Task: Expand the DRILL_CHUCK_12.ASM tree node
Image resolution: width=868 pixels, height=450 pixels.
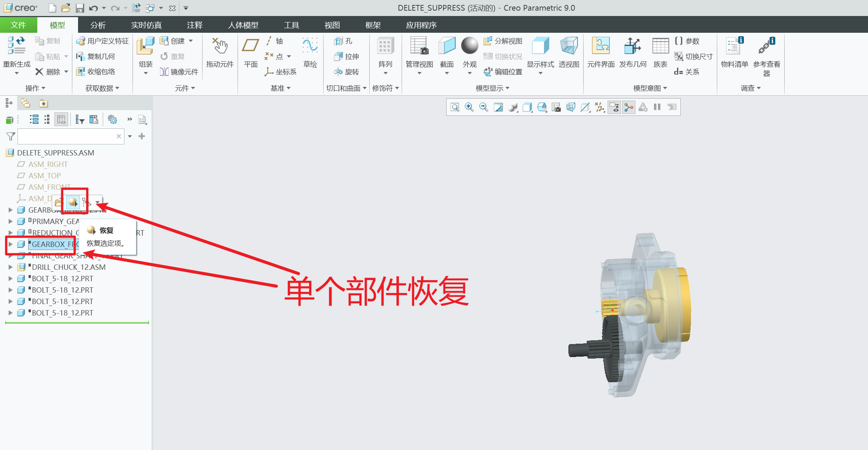Action: [x=11, y=267]
